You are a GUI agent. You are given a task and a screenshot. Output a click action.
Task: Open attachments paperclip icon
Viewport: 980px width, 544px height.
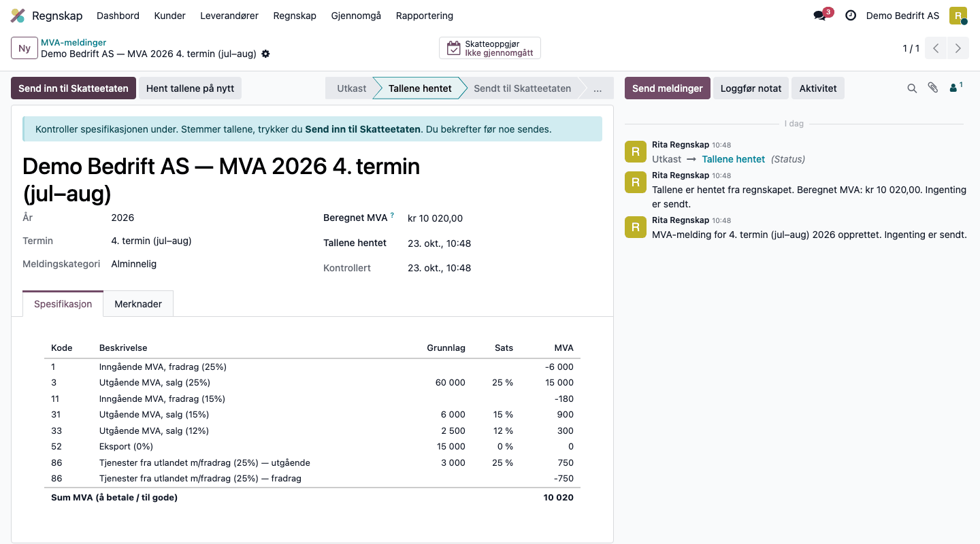click(x=933, y=88)
